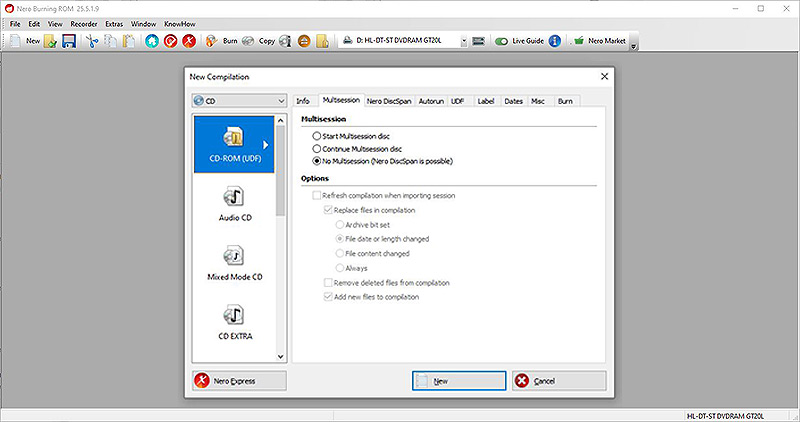800x422 pixels.
Task: Switch to the Burn tab
Action: (565, 101)
